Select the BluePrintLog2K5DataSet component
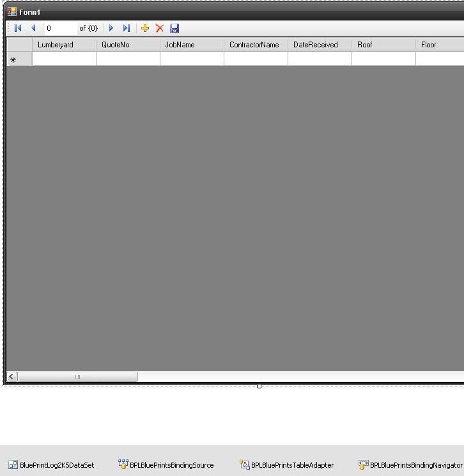 point(51,465)
